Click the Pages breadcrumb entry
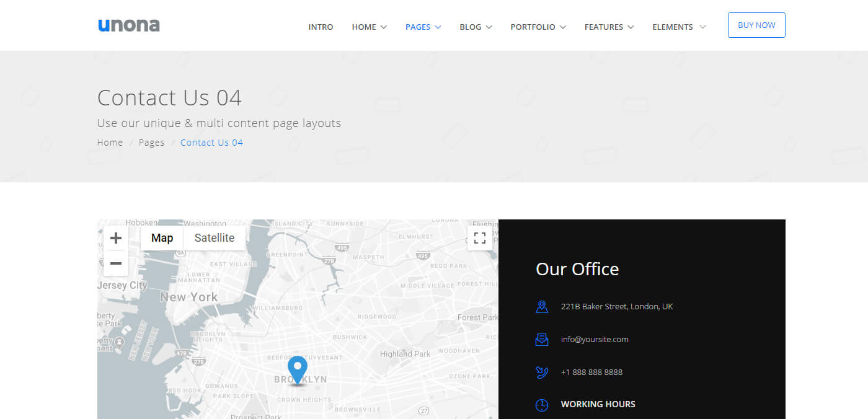The width and height of the screenshot is (868, 419). [x=152, y=142]
